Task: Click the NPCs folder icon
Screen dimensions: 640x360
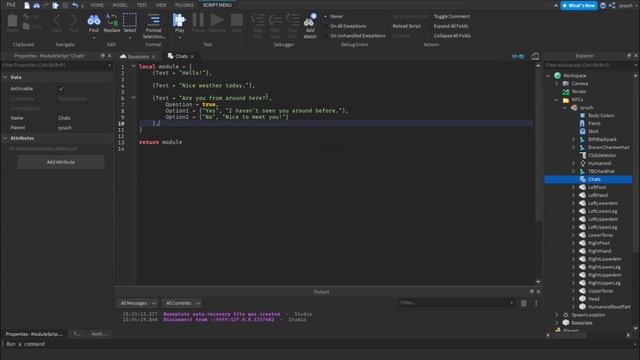Action: coord(566,100)
